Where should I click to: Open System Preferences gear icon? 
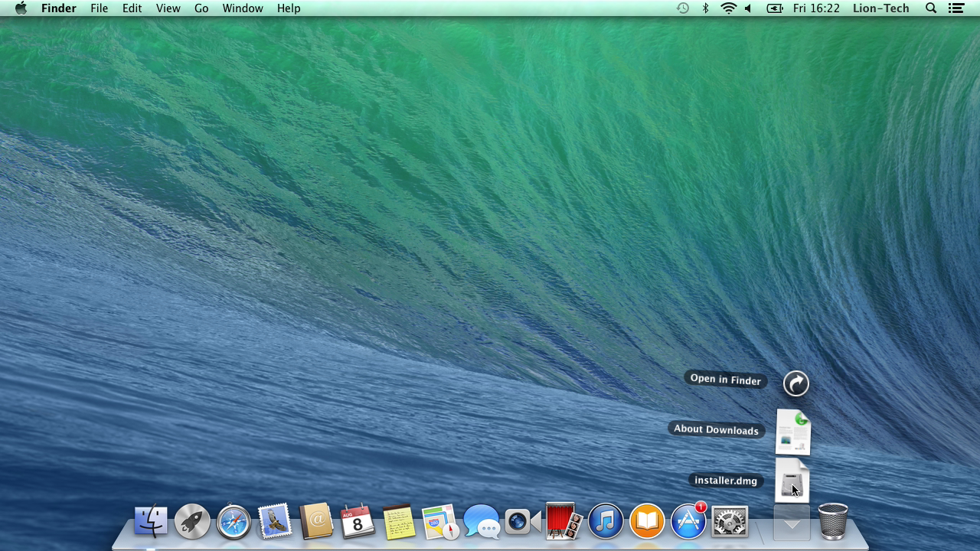point(730,522)
